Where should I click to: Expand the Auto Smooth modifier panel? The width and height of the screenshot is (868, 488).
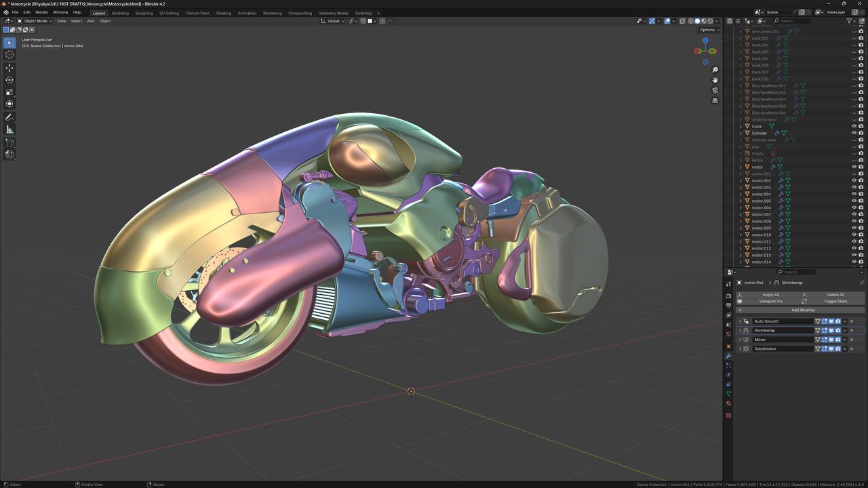pyautogui.click(x=740, y=321)
